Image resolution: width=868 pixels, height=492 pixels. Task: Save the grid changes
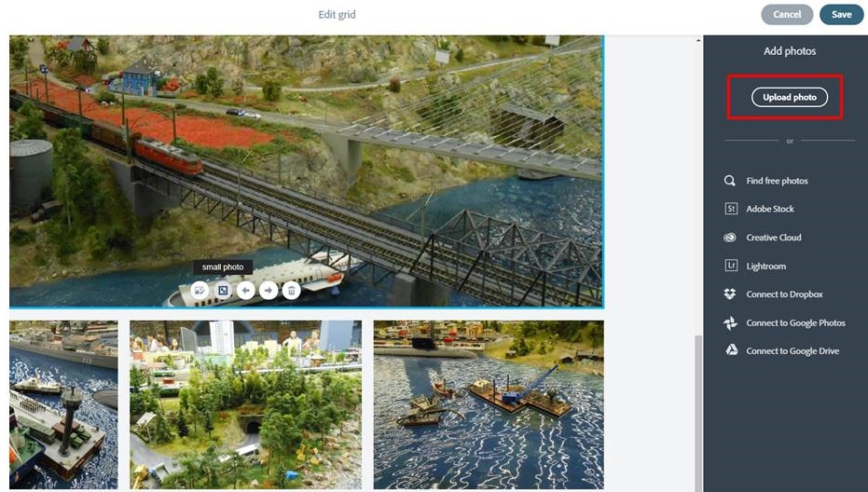(841, 14)
